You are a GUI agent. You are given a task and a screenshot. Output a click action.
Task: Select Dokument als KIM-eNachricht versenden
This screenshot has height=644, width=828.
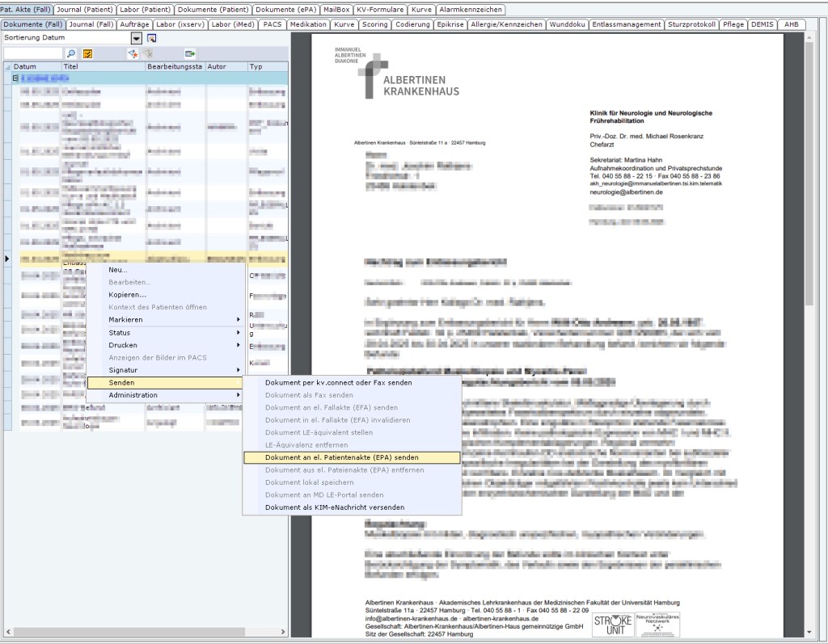point(335,507)
